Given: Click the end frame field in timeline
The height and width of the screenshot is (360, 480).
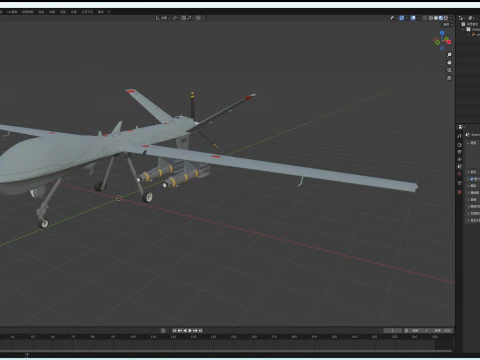Looking at the screenshot, I should pos(441,330).
